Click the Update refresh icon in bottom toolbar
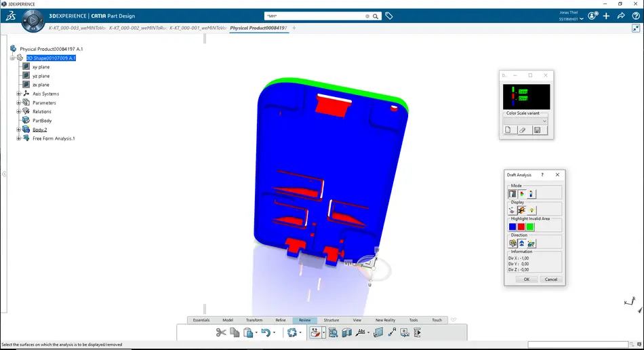 coord(292,332)
